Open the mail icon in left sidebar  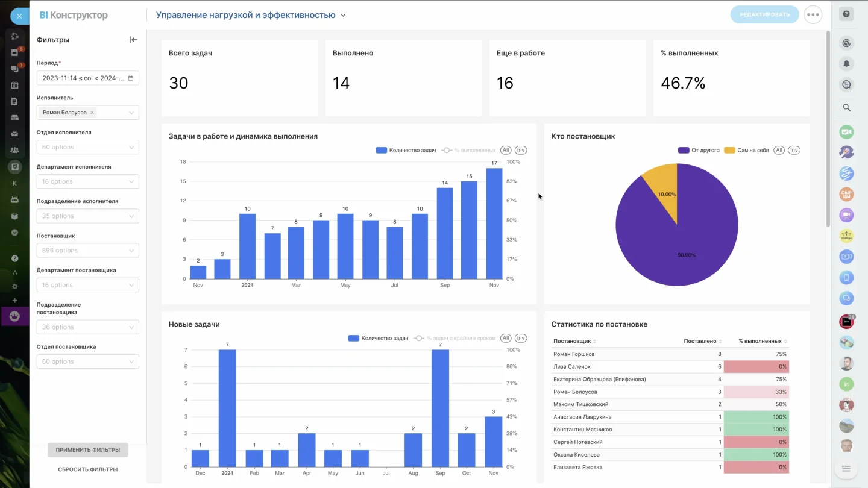click(x=15, y=134)
